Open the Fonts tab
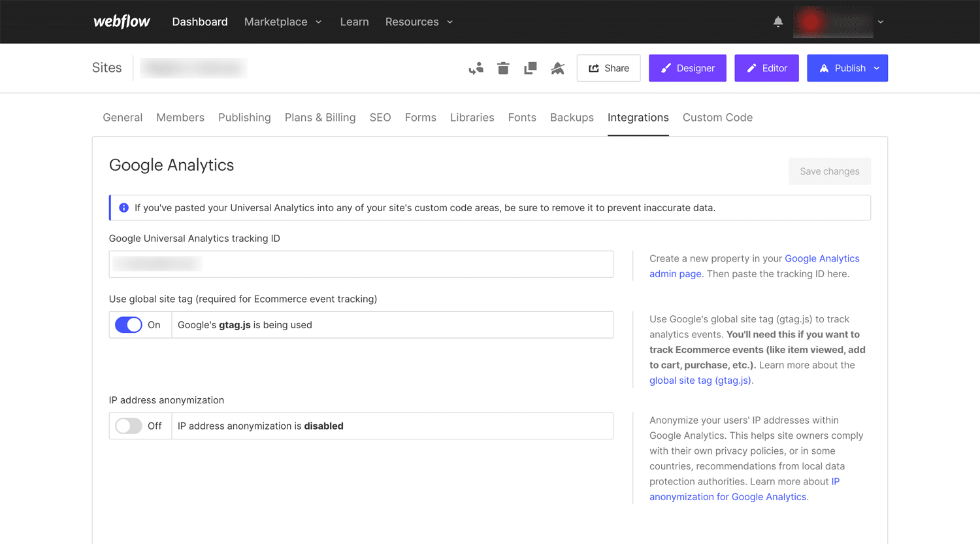The width and height of the screenshot is (980, 544). (522, 118)
